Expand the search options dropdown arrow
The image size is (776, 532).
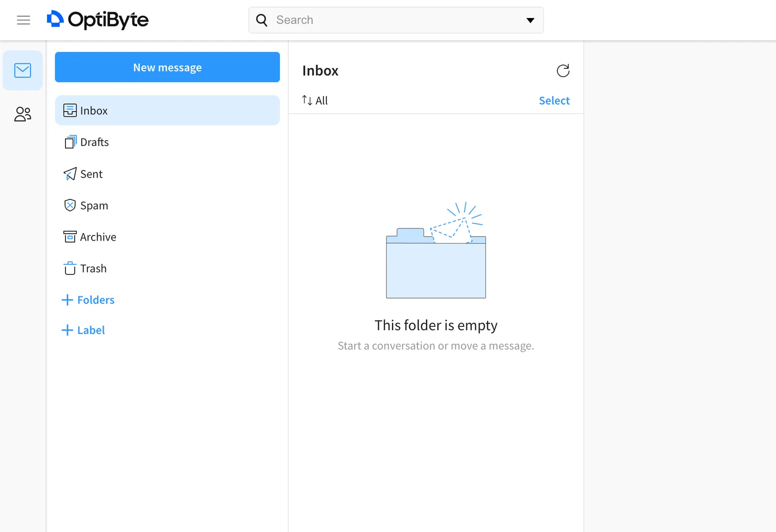(x=530, y=20)
